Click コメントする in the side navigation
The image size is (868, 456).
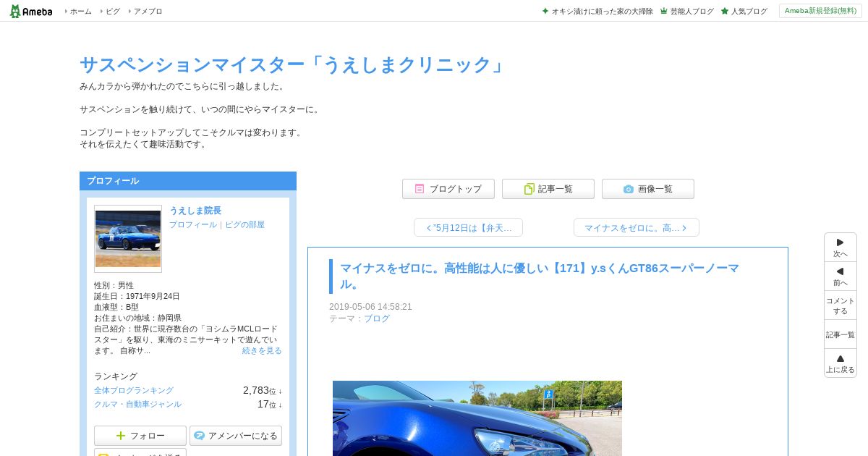841,305
